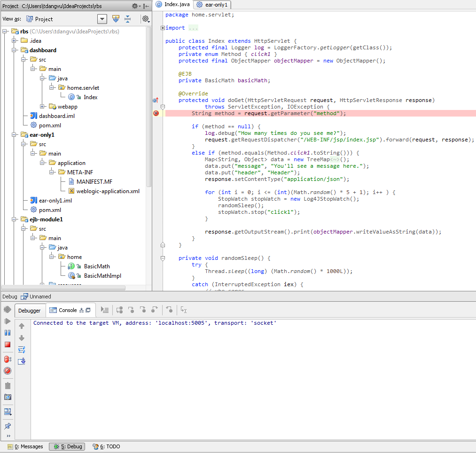
Task: Toggle Mute Breakpoints icon
Action: coord(8,371)
